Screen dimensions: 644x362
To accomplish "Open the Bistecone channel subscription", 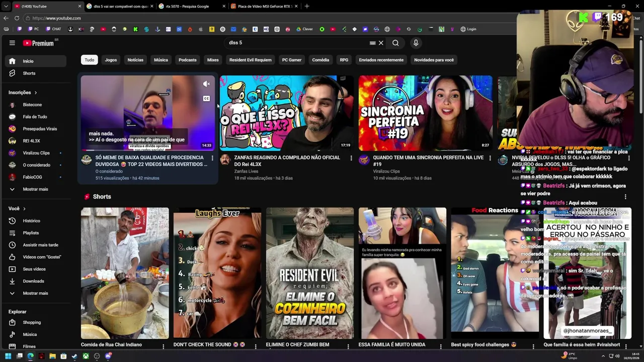I will click(x=35, y=105).
